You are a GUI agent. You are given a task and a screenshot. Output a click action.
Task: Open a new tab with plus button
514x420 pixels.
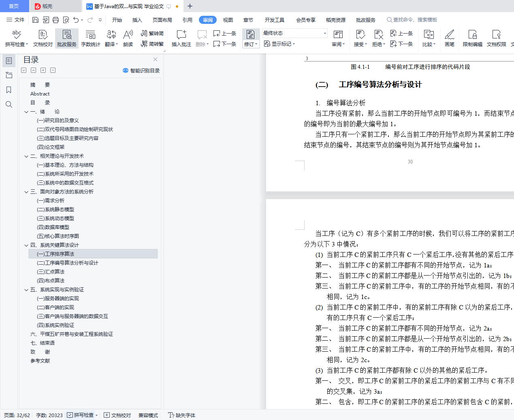[x=190, y=6]
